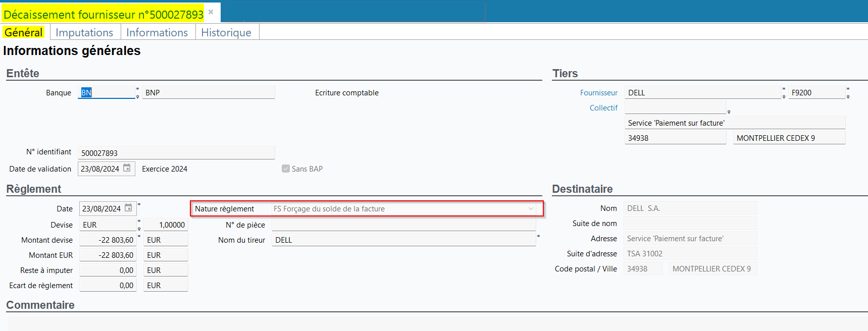Click Tiers address line Service 'Paiement sur facture'

point(735,123)
